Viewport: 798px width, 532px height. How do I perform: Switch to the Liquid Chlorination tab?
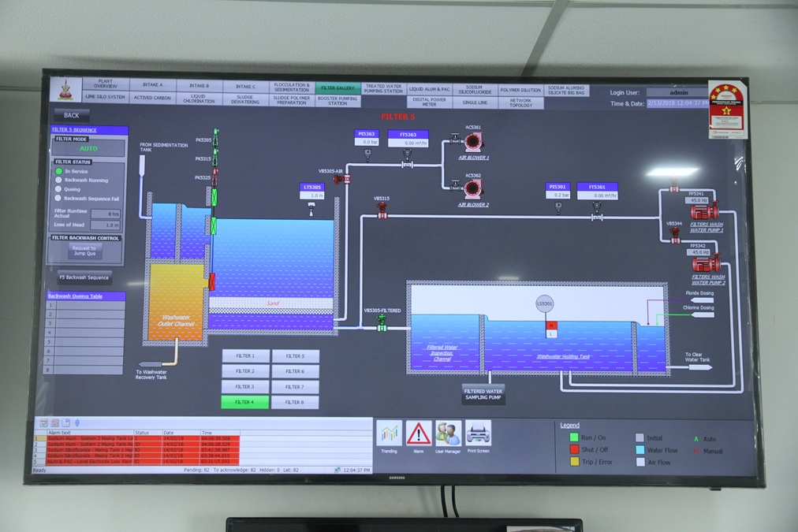coord(199,99)
